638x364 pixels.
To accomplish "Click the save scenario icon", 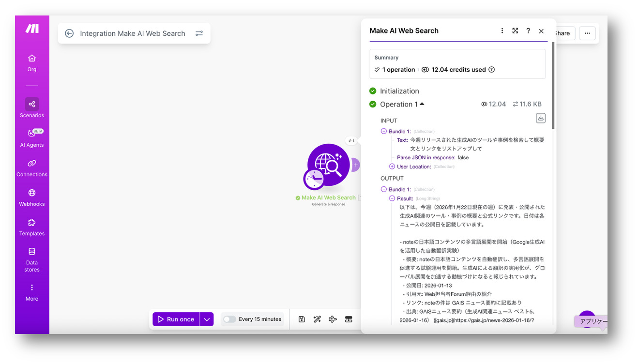I will coord(302,319).
